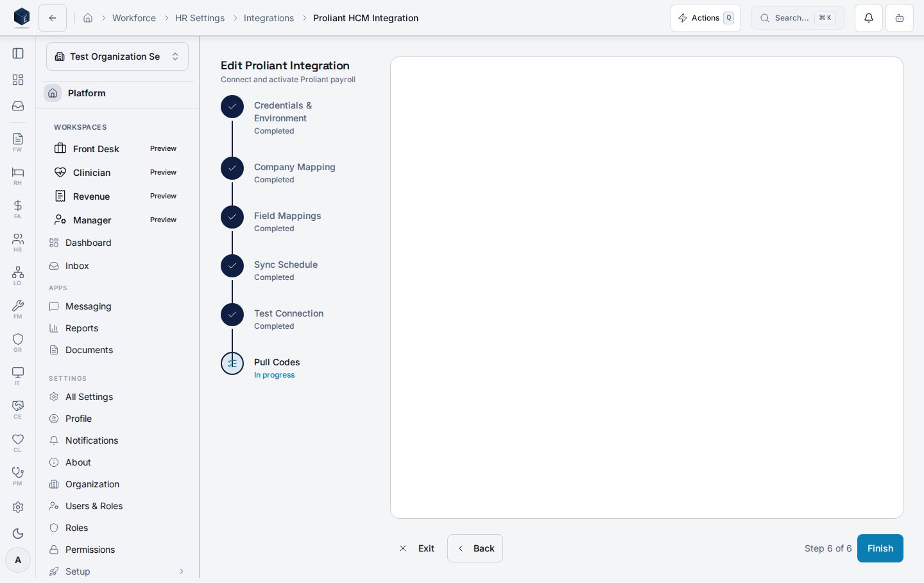
Task: Open Roles settings
Action: [117, 528]
